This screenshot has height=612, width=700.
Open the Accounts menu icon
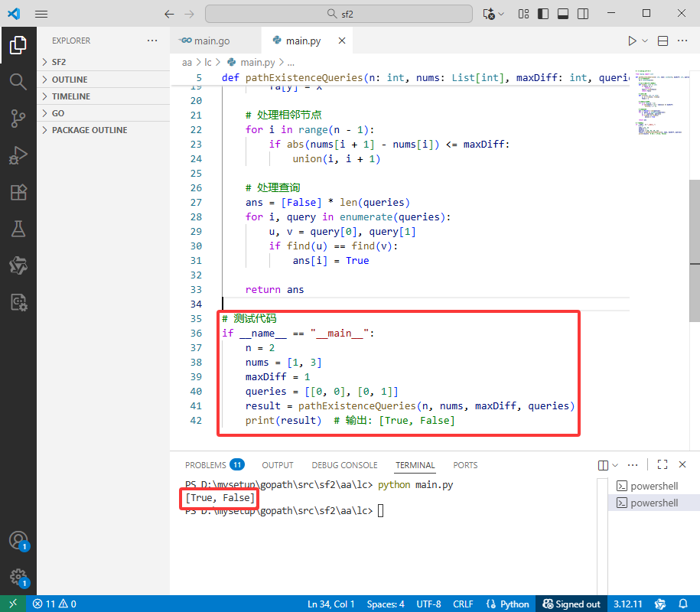coord(18,541)
